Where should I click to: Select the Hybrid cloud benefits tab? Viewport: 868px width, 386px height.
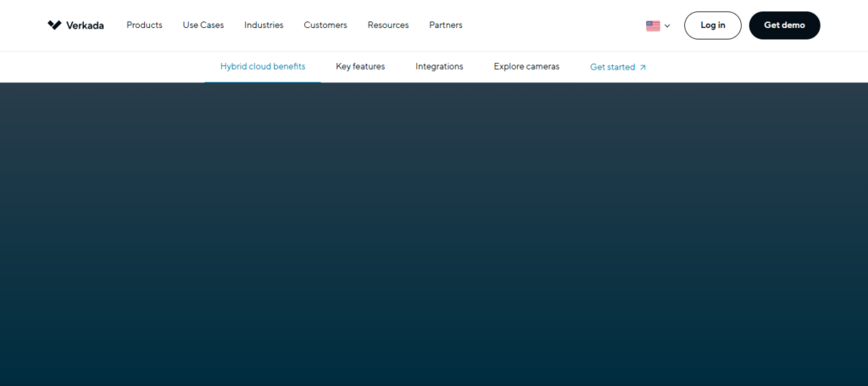(263, 66)
